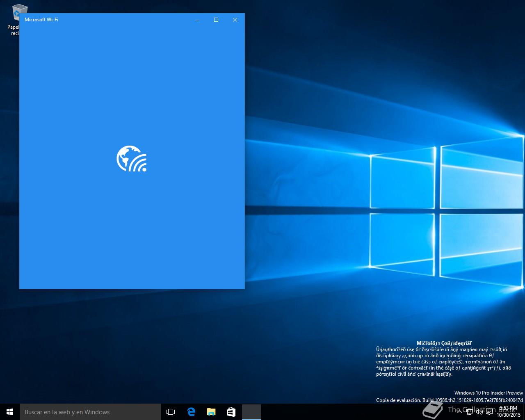Minimize the Microsoft Wi-Fi window
Image resolution: width=525 pixels, height=420 pixels.
[197, 20]
